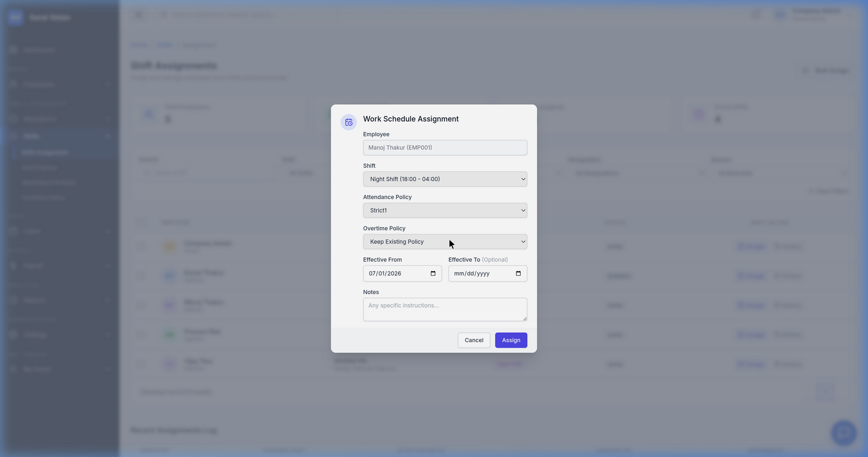The image size is (868, 457).
Task: Open the chat bubble button at the bottom corner
Action: [x=844, y=433]
